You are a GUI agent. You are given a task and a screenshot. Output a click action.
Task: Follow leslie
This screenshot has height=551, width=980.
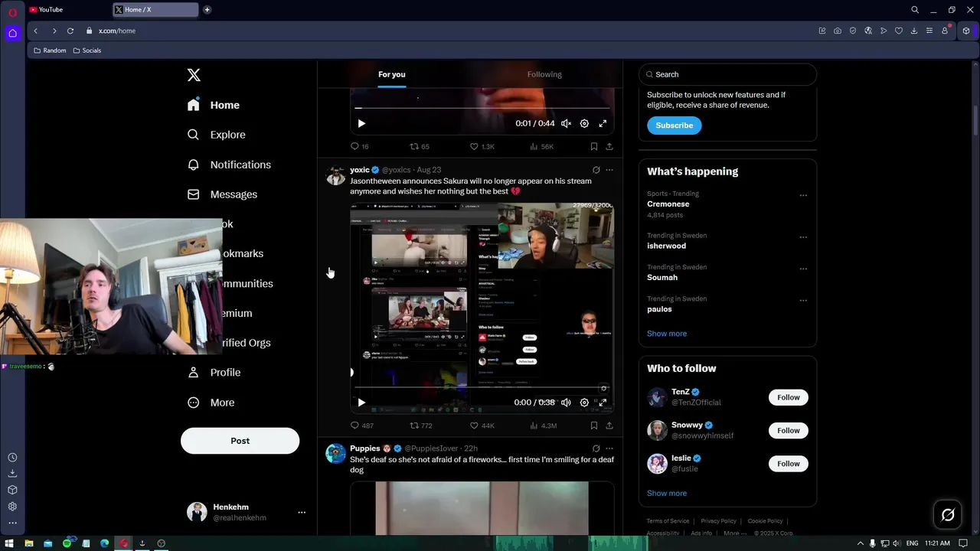[789, 464]
